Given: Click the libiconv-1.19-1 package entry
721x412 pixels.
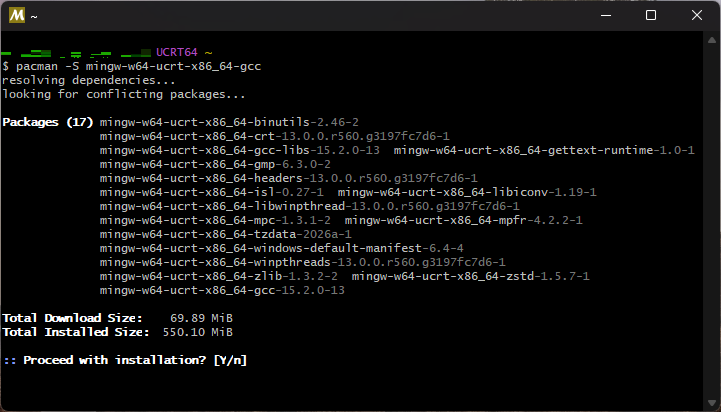Looking at the screenshot, I should tap(467, 192).
